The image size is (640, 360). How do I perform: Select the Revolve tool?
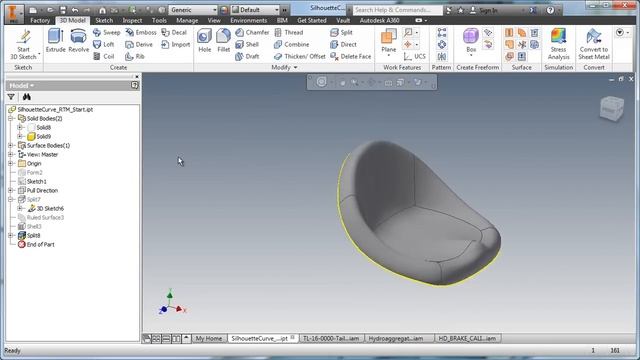(x=78, y=41)
